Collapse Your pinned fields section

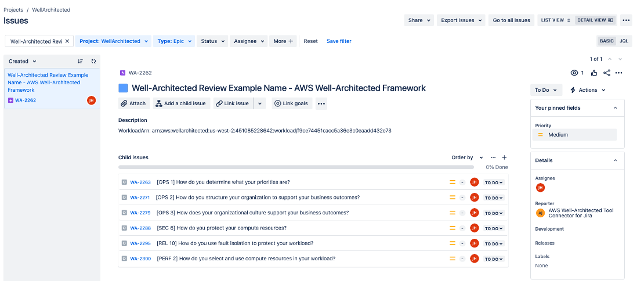pos(615,107)
